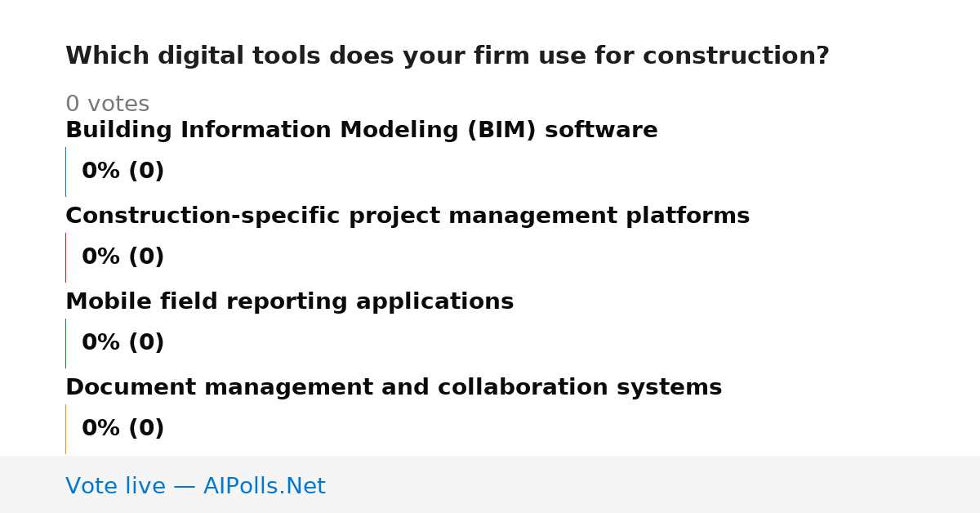Choose the Mobile field reporting applications option
The width and height of the screenshot is (980, 513).
click(x=290, y=302)
